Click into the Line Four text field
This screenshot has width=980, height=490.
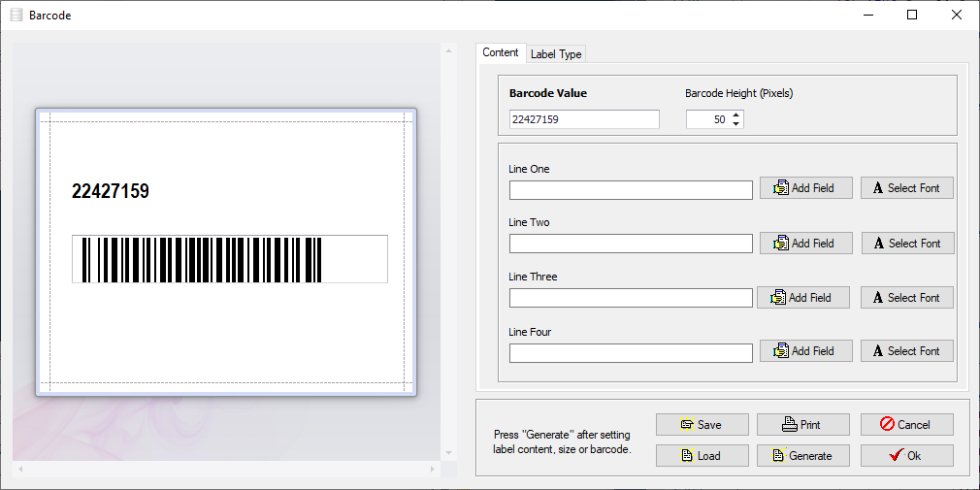coord(631,352)
